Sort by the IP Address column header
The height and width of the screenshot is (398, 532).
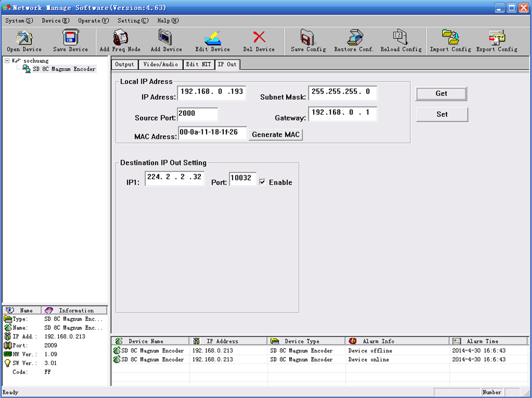tap(228, 341)
